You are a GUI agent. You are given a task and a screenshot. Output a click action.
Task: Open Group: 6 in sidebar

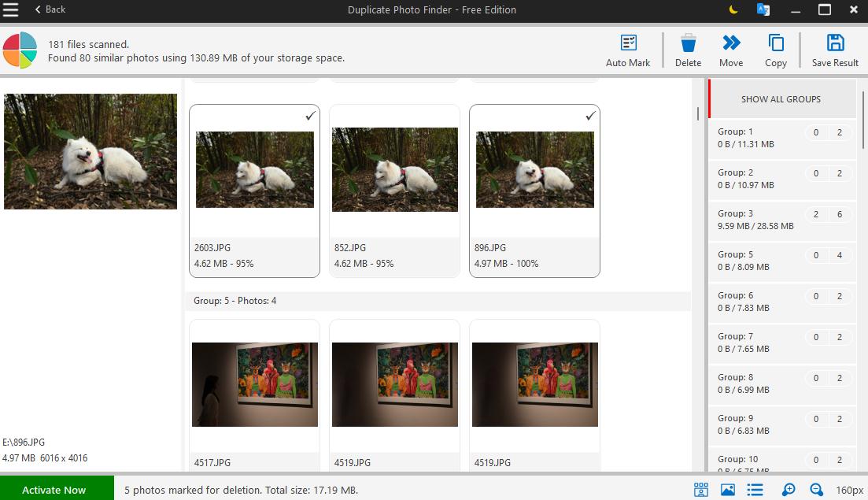781,302
